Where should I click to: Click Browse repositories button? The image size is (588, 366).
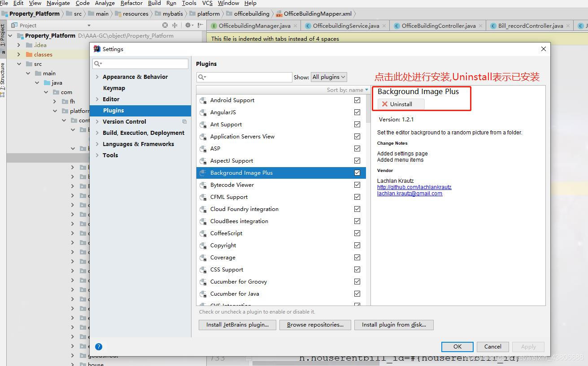(315, 325)
